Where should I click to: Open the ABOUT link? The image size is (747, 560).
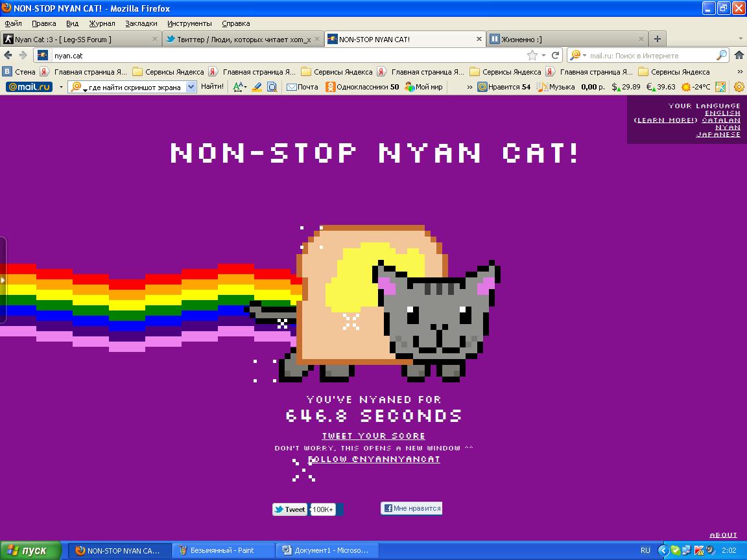[x=723, y=535]
